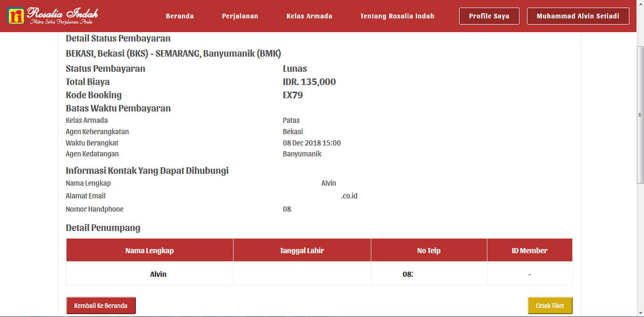The width and height of the screenshot is (644, 317).
Task: View the Tentang Rosalia Indah section
Action: (398, 16)
